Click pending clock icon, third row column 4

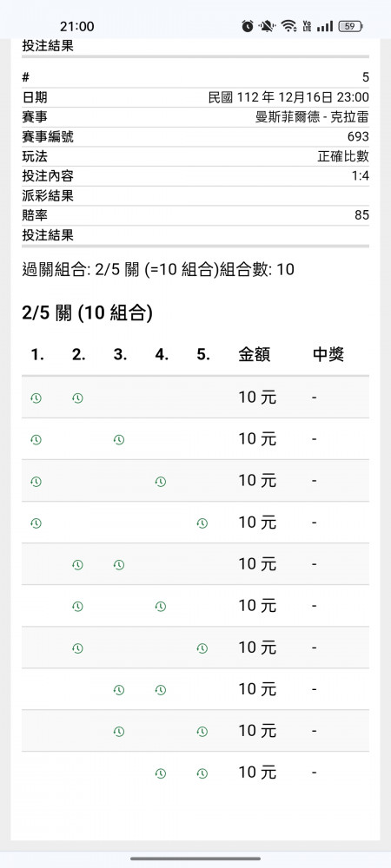pos(161,482)
